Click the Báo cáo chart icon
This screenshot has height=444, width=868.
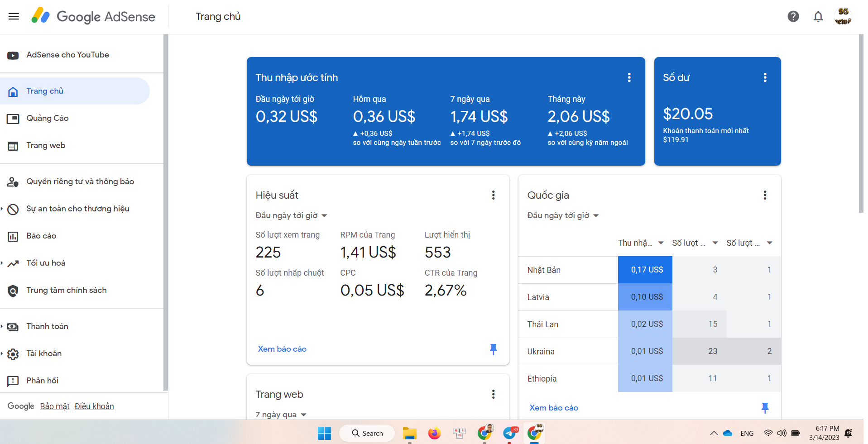(13, 236)
